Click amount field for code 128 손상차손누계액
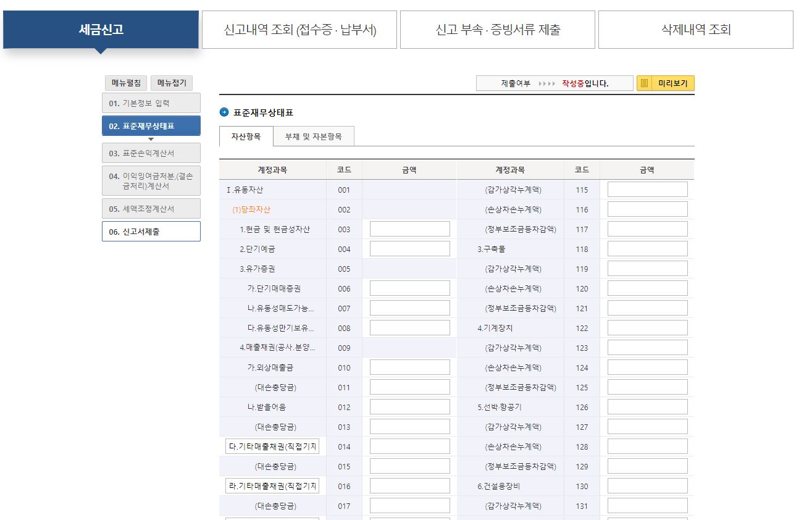The height and width of the screenshot is (520, 812). [648, 447]
